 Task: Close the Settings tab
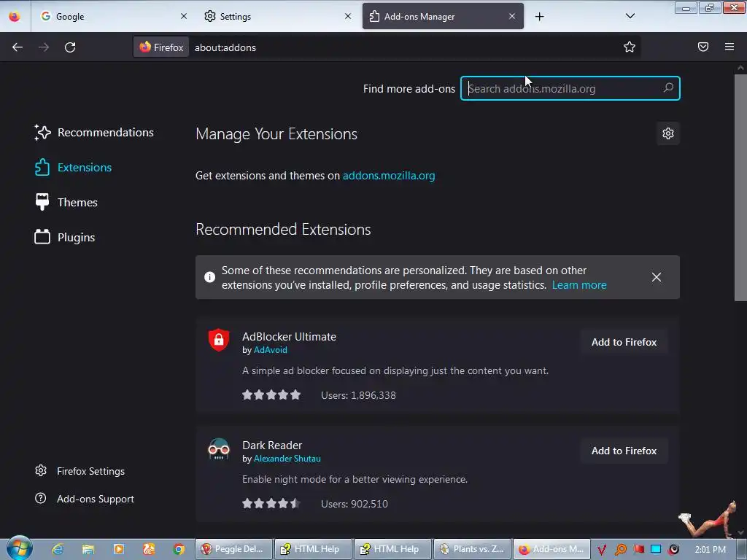pos(348,16)
